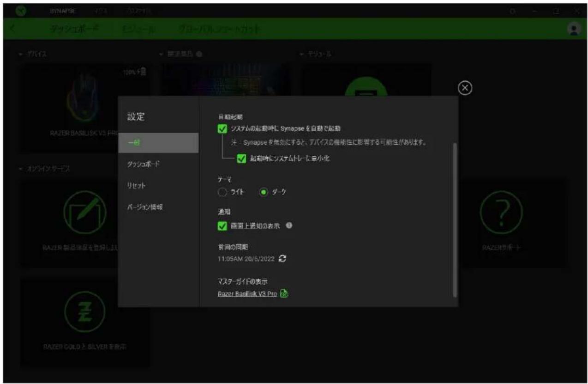The height and width of the screenshot is (384, 588).
Task: Open the モジュール tab in the green bar
Action: coord(138,29)
